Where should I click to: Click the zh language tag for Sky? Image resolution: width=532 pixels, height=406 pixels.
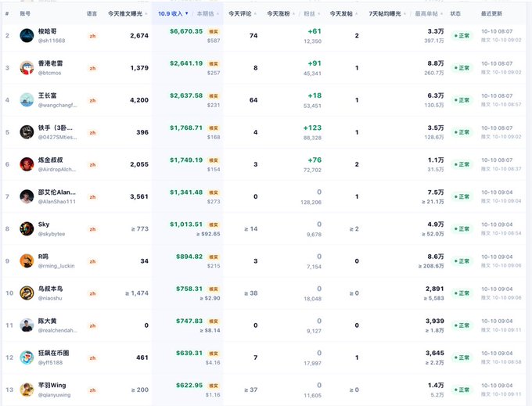(x=92, y=229)
